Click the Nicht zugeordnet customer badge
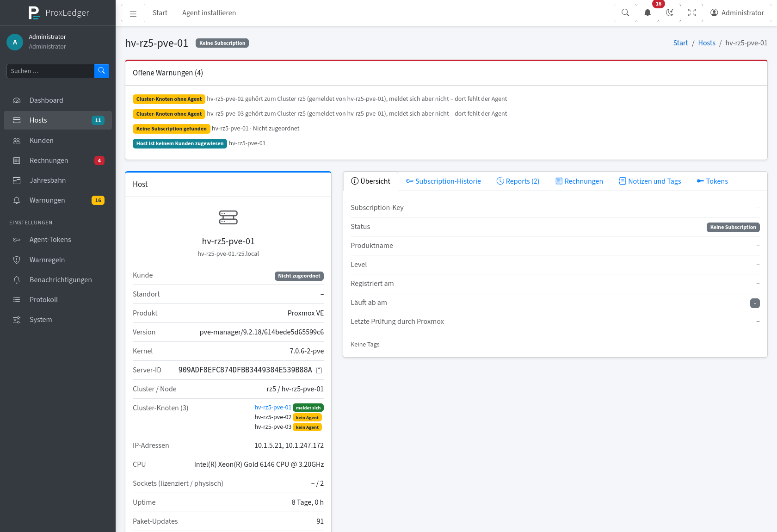 [x=299, y=276]
